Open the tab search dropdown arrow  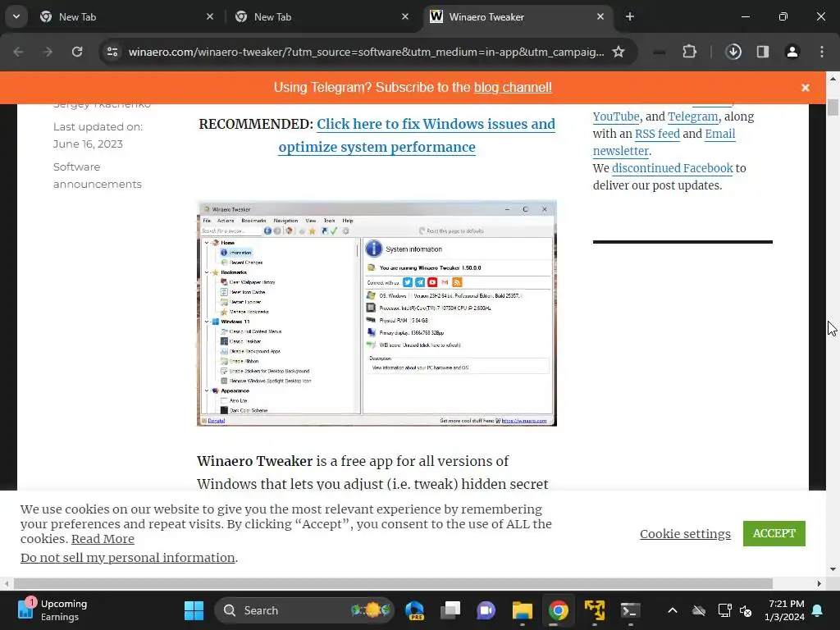(x=16, y=16)
